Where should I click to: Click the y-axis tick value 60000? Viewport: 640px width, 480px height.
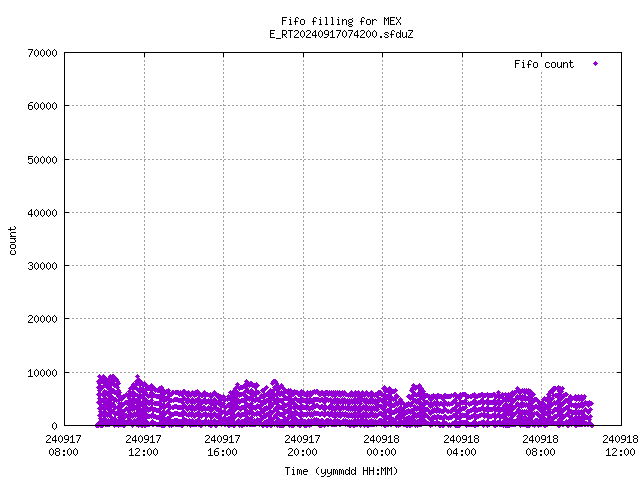point(42,106)
